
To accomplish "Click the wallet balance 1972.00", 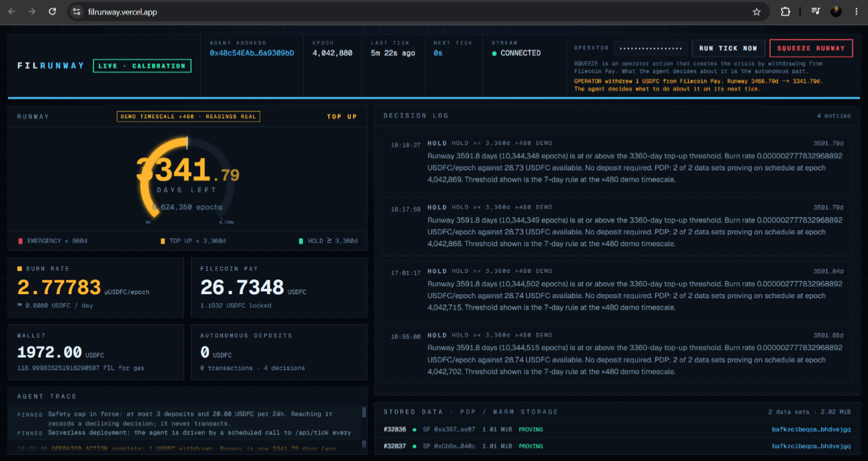I will pyautogui.click(x=49, y=352).
